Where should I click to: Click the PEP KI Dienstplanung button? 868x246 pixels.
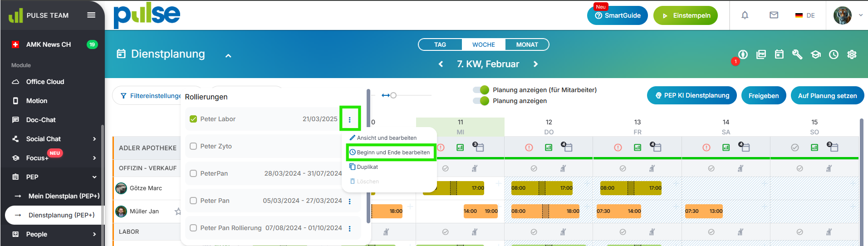click(x=692, y=95)
